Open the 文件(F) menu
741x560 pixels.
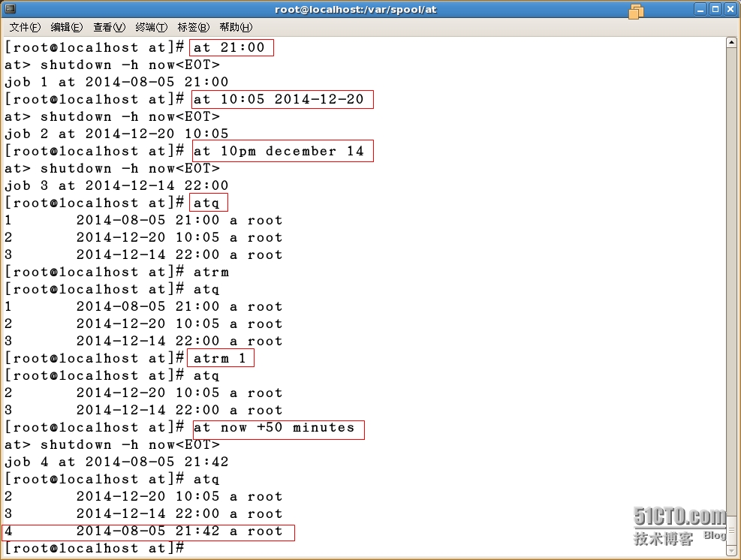[x=25, y=28]
